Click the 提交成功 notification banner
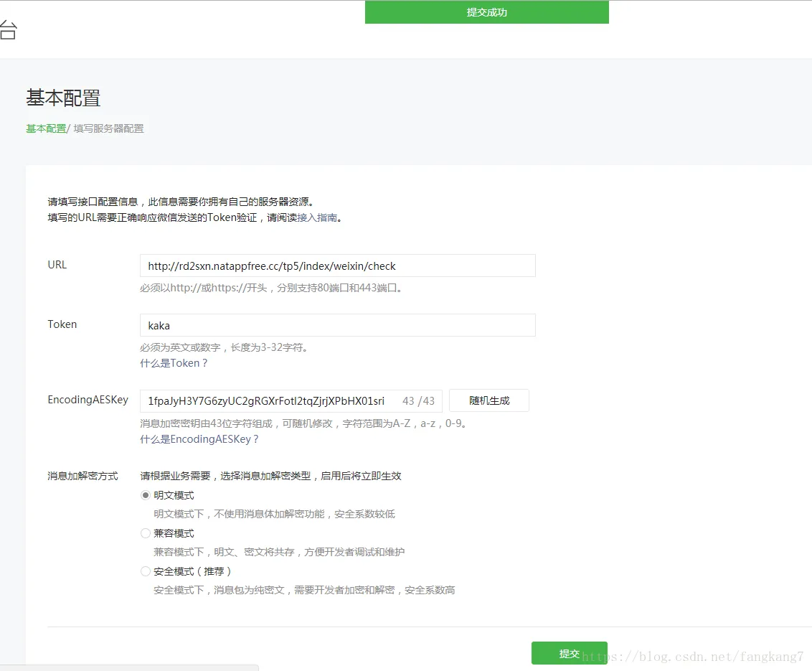Viewport: 812px width, 671px height. point(487,12)
